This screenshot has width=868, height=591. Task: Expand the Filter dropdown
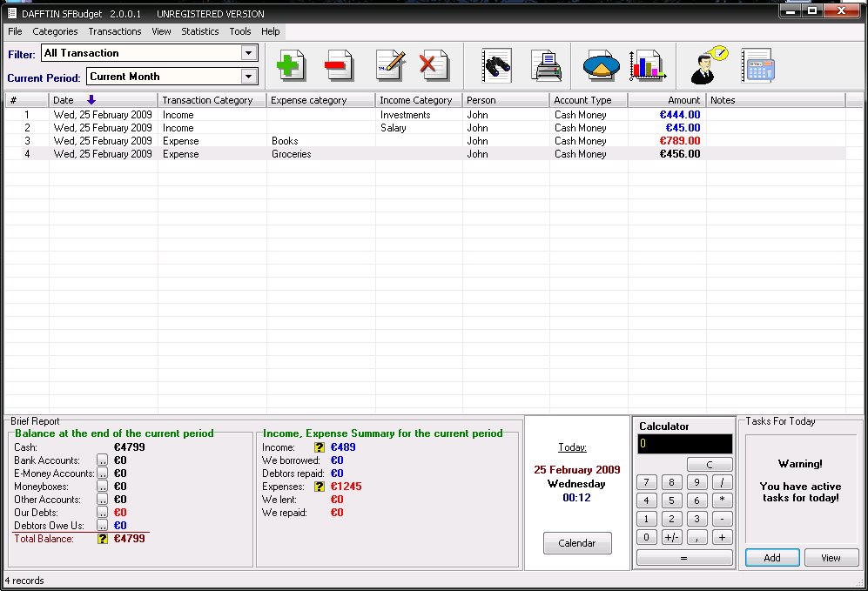pos(249,53)
